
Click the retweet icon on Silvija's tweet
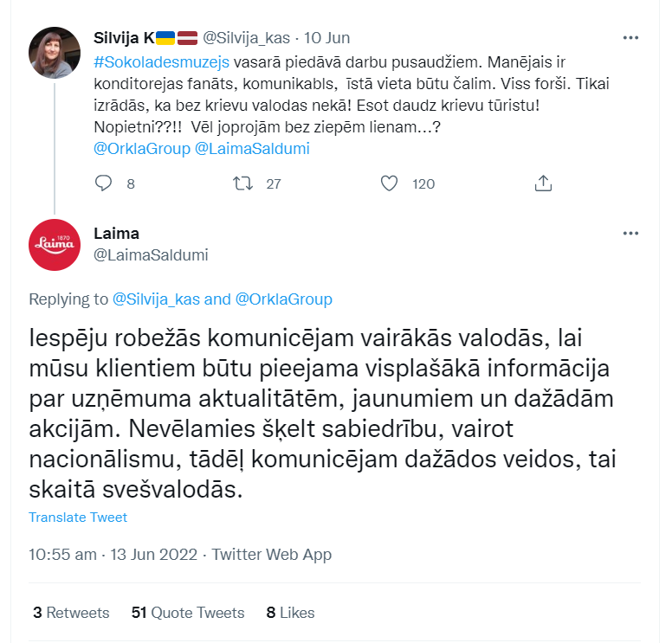pyautogui.click(x=242, y=183)
